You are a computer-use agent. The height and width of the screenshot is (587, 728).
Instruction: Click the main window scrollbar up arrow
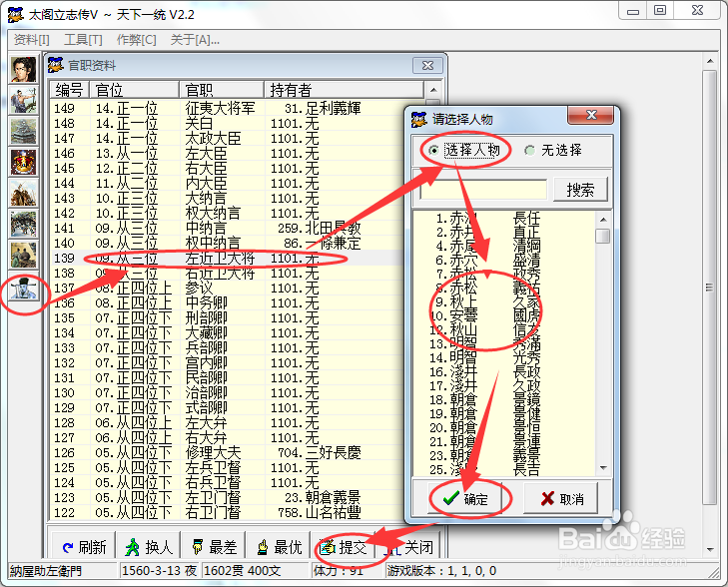click(710, 61)
